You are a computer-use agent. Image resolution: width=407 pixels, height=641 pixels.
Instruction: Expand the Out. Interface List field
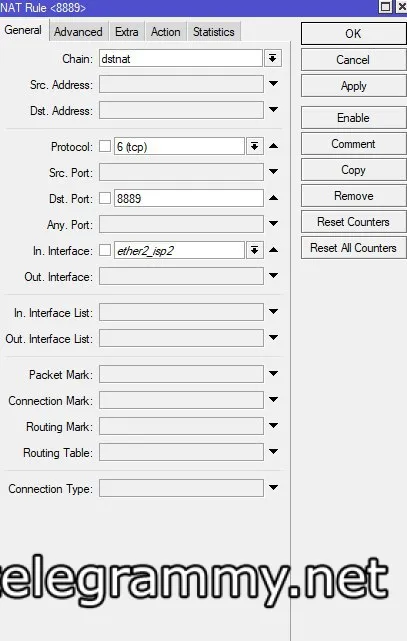click(273, 338)
